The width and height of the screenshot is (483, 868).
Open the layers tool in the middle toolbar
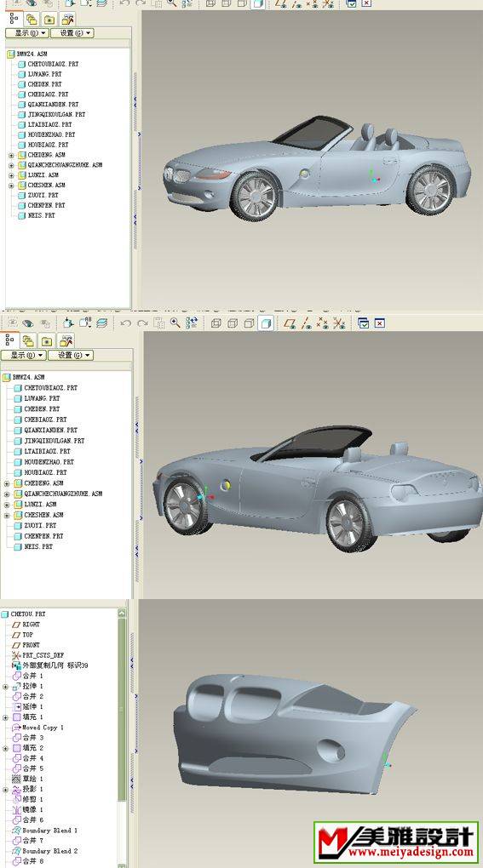point(102,323)
